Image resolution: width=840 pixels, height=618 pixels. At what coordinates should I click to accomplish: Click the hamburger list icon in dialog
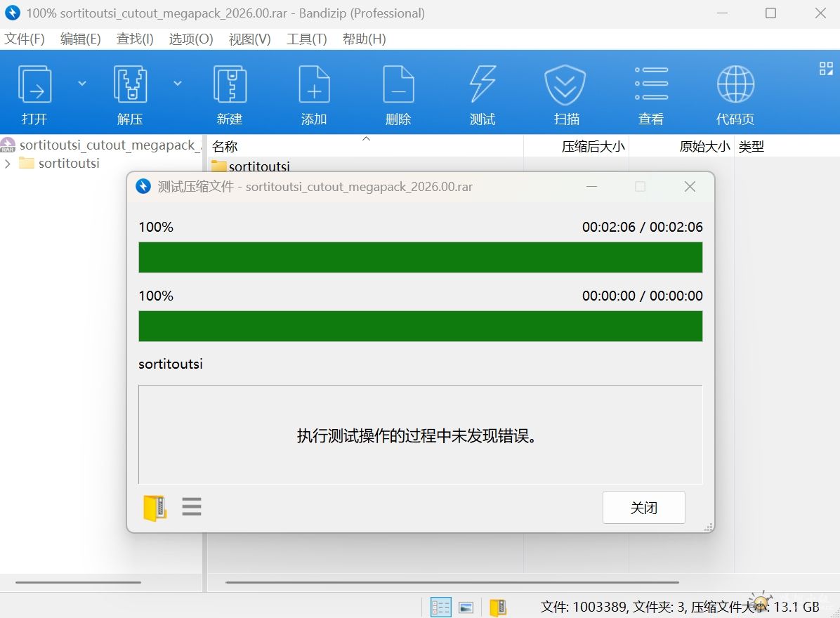(x=192, y=507)
